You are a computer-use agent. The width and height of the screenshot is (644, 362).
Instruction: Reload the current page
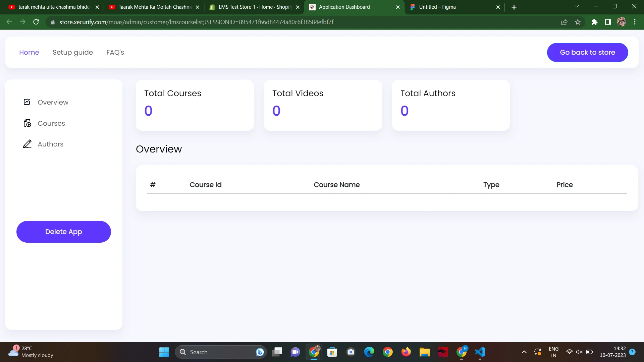(36, 22)
